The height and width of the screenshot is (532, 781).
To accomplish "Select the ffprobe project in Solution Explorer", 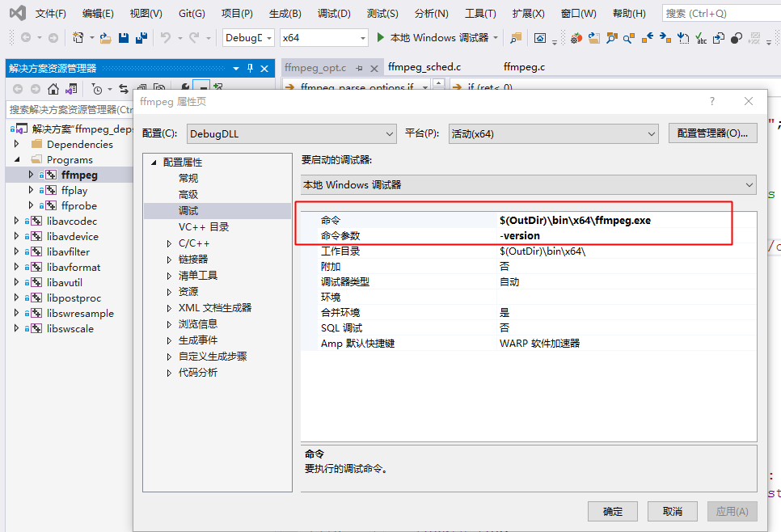I will [79, 205].
